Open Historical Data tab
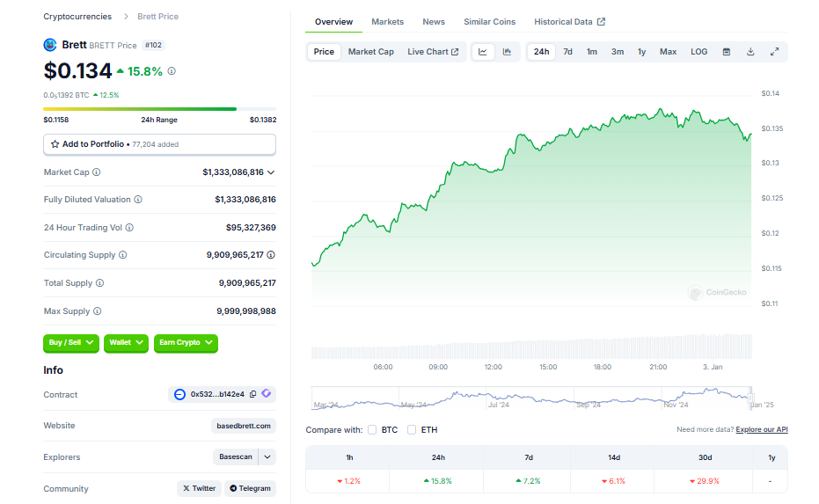Image resolution: width=819 pixels, height=504 pixels. pyautogui.click(x=569, y=22)
